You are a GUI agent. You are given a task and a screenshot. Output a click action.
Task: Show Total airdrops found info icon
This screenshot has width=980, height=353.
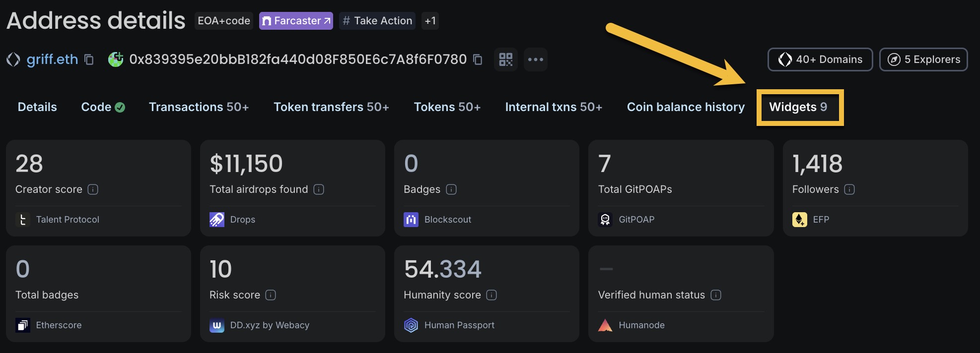coord(319,189)
